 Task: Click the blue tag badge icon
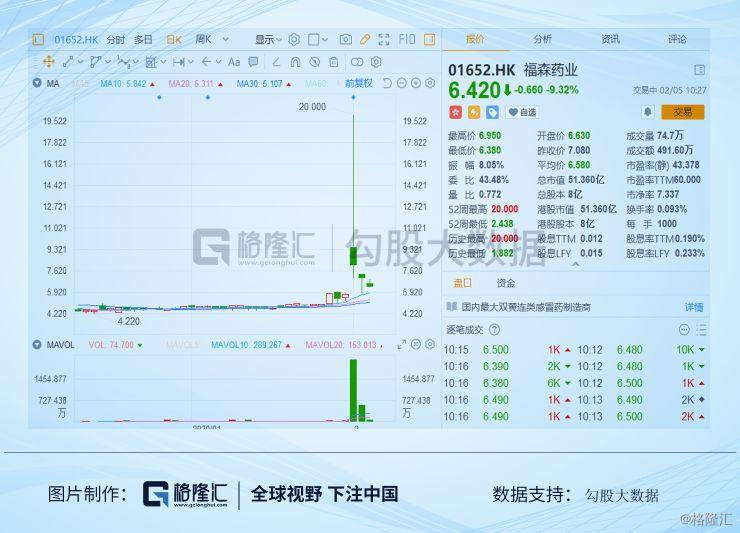click(492, 112)
